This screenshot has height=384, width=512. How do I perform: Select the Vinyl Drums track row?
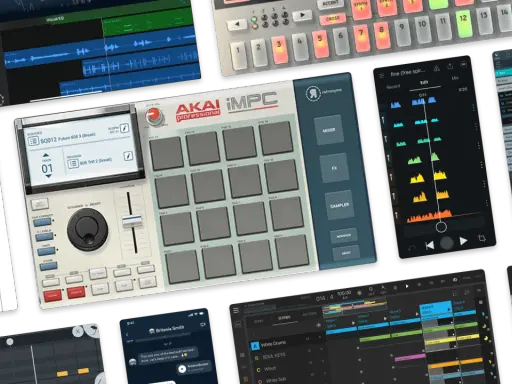tap(286, 343)
